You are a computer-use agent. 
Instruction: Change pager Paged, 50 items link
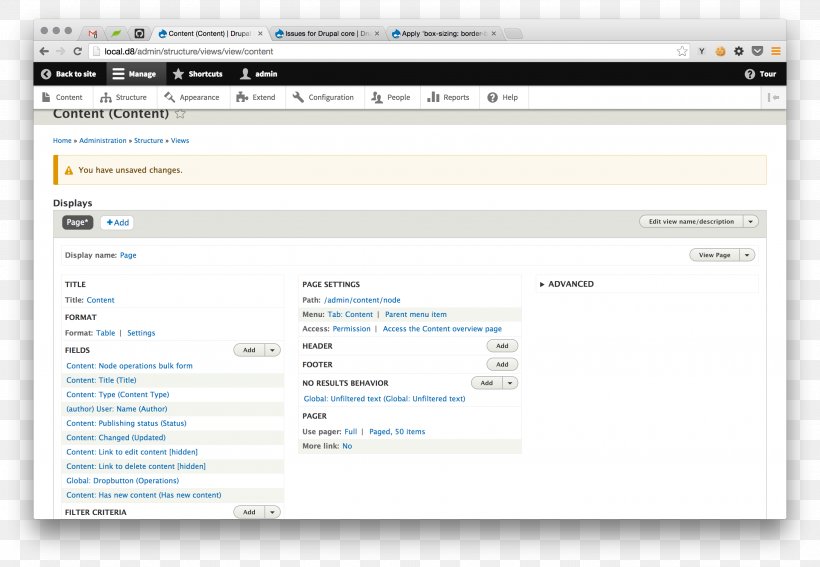click(397, 432)
